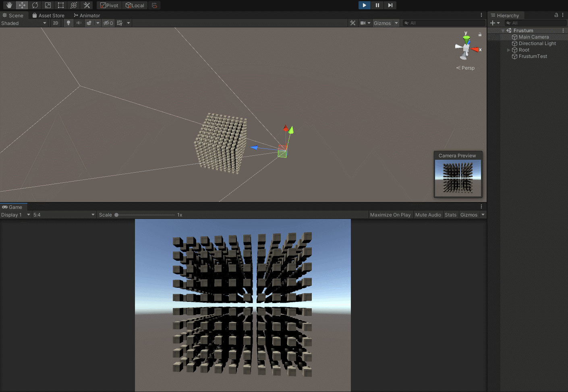Image resolution: width=568 pixels, height=392 pixels.
Task: Open Frustum scene options menu
Action: coord(563,31)
